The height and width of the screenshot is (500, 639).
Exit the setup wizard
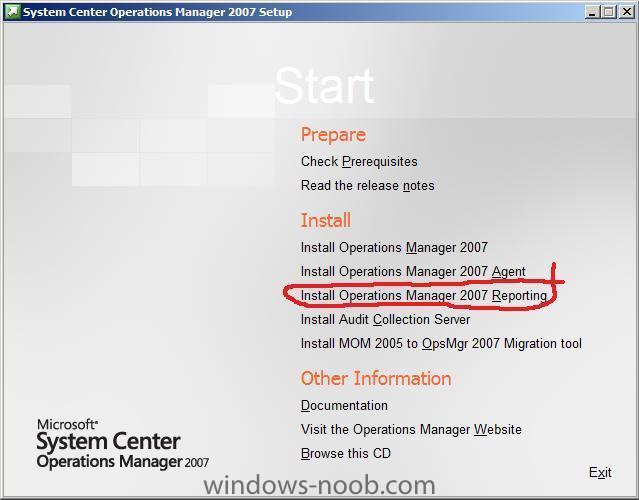[x=600, y=472]
